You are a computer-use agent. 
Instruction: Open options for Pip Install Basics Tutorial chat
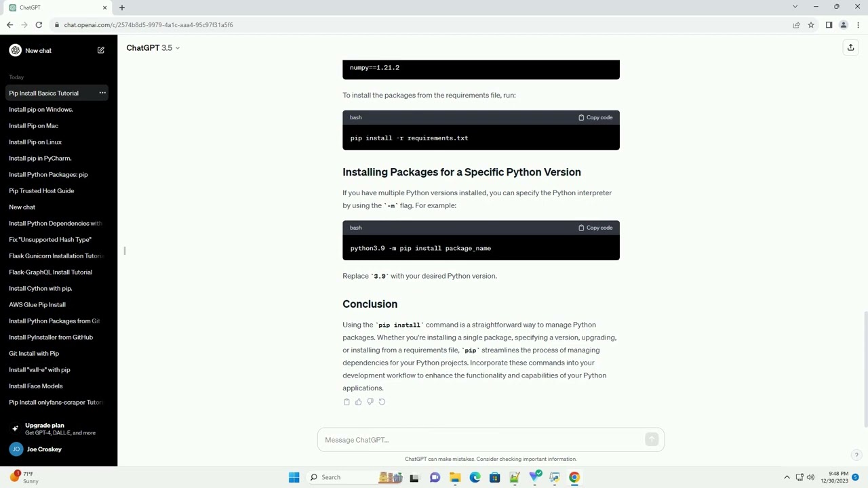tap(102, 93)
